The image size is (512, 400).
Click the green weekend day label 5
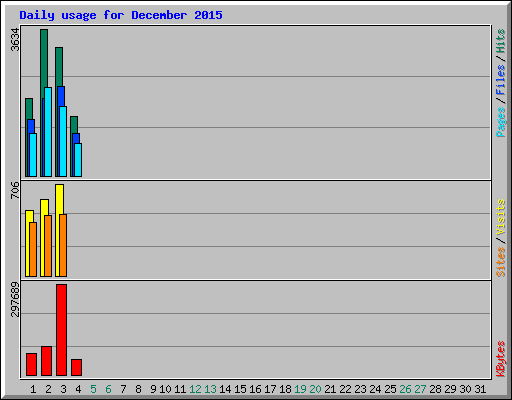(x=93, y=389)
